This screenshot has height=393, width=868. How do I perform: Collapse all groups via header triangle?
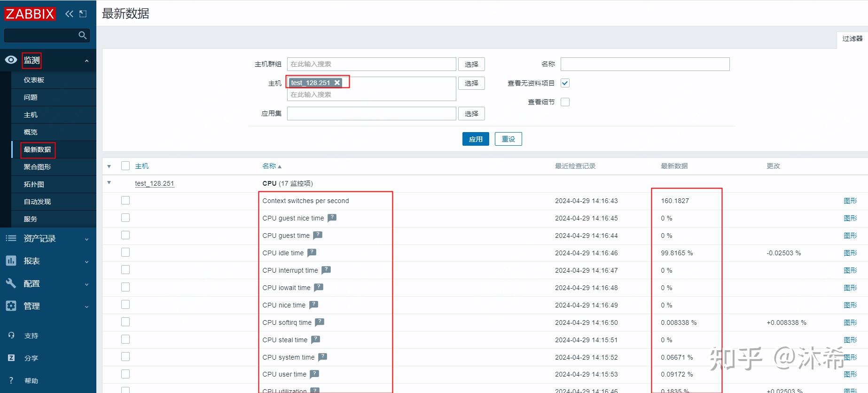pos(109,166)
